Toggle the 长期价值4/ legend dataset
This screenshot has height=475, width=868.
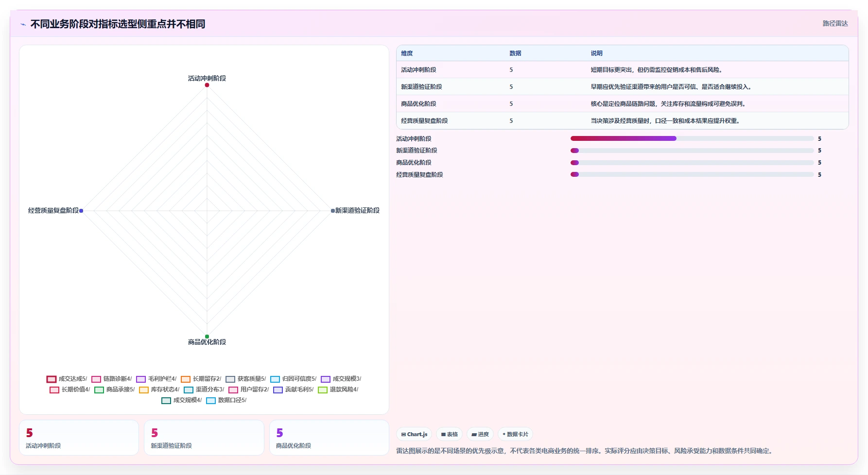point(70,390)
